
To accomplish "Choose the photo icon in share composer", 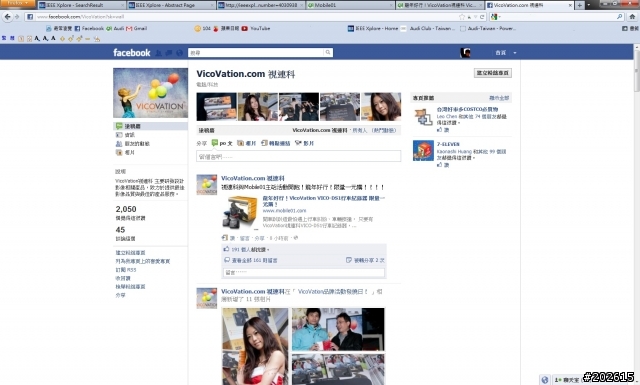I will (240, 143).
